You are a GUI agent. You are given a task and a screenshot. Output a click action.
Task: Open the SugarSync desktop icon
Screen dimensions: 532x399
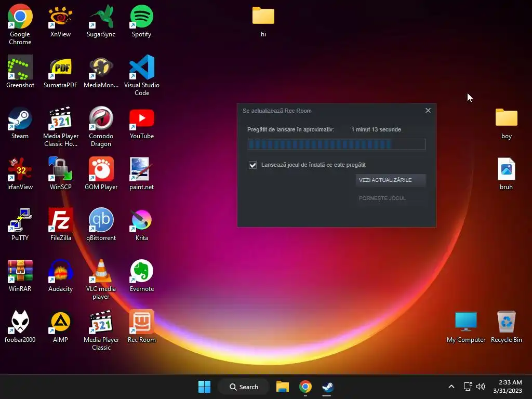[101, 21]
